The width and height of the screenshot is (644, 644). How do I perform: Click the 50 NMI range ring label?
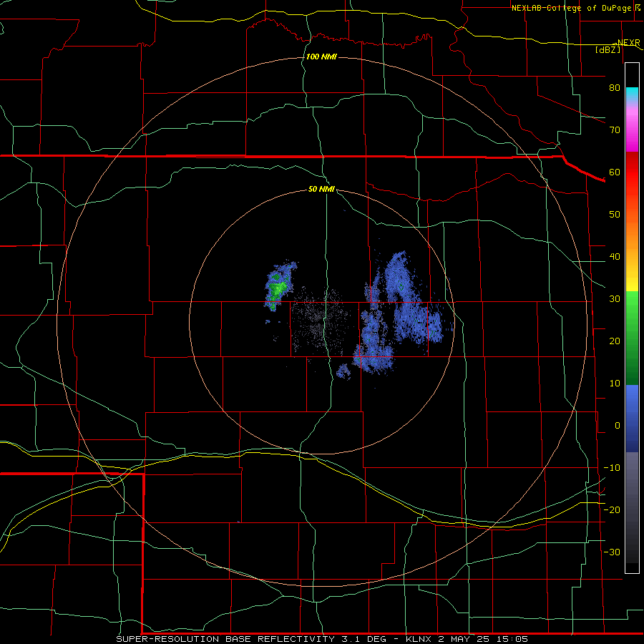tap(321, 189)
